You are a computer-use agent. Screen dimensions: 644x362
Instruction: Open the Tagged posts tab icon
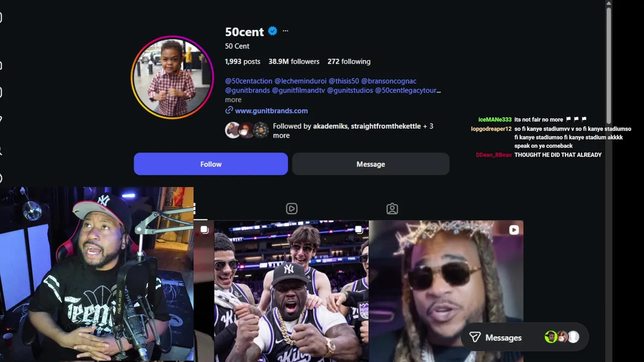pyautogui.click(x=392, y=209)
